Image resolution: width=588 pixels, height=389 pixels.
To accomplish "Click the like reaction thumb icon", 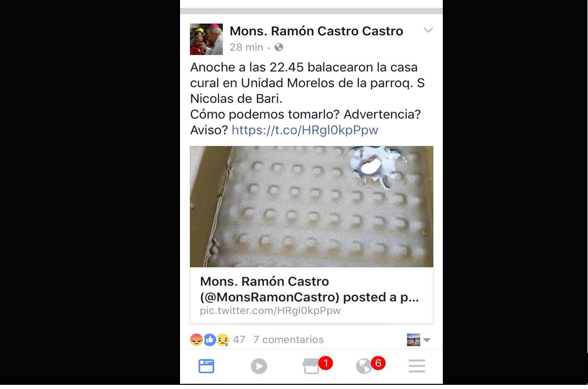I will point(210,340).
